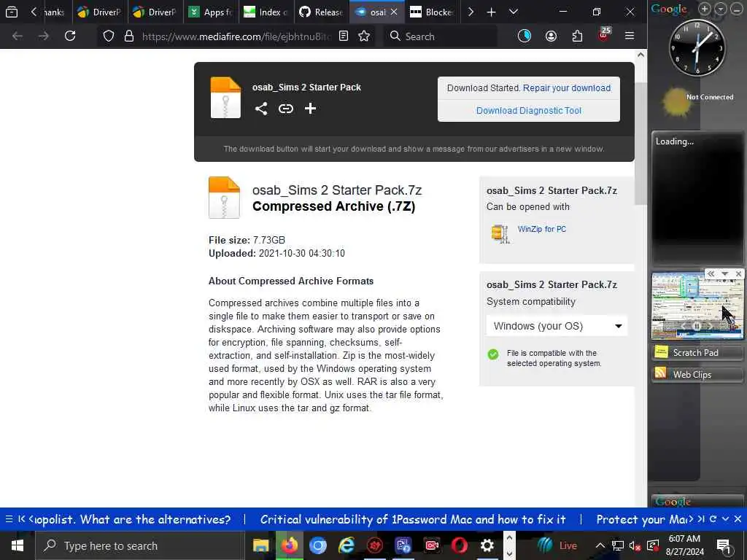
Task: Open Internet Explorer from the taskbar
Action: coord(346,545)
